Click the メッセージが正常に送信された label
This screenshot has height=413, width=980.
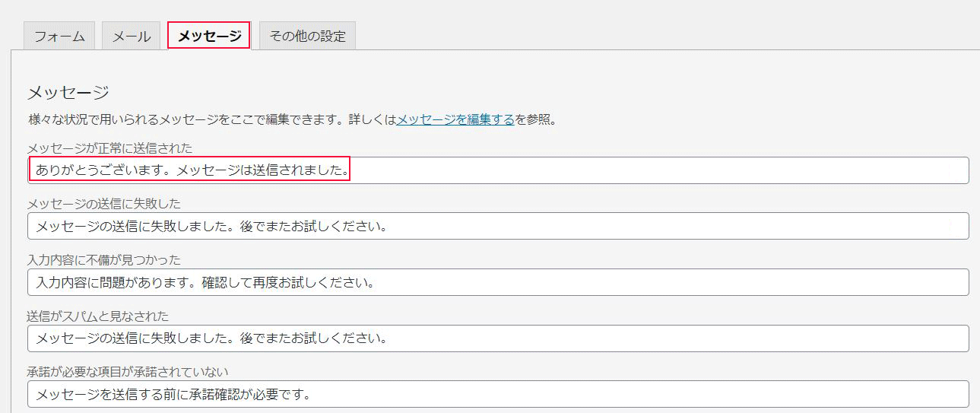109,148
